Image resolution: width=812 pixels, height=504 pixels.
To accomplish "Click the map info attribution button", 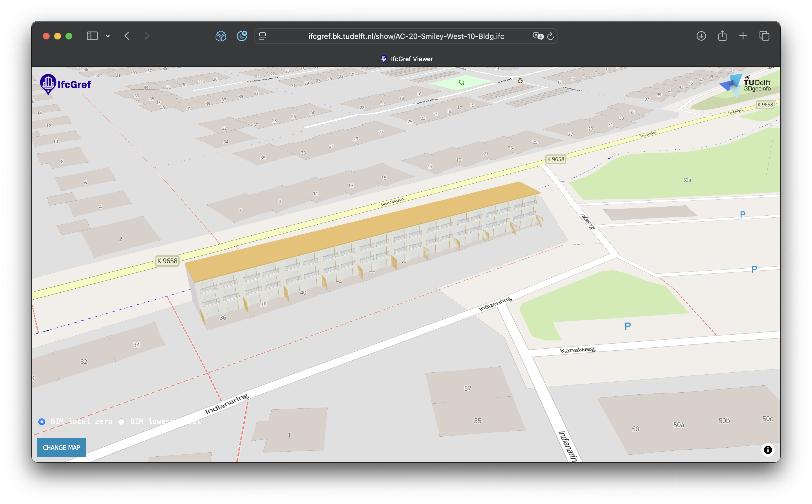I will 768,450.
